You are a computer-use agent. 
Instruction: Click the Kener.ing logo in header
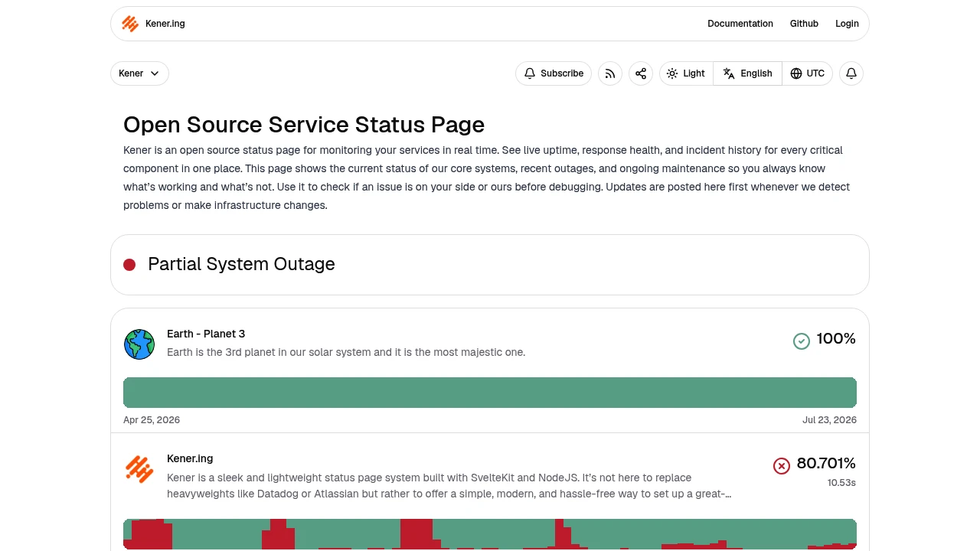point(130,24)
